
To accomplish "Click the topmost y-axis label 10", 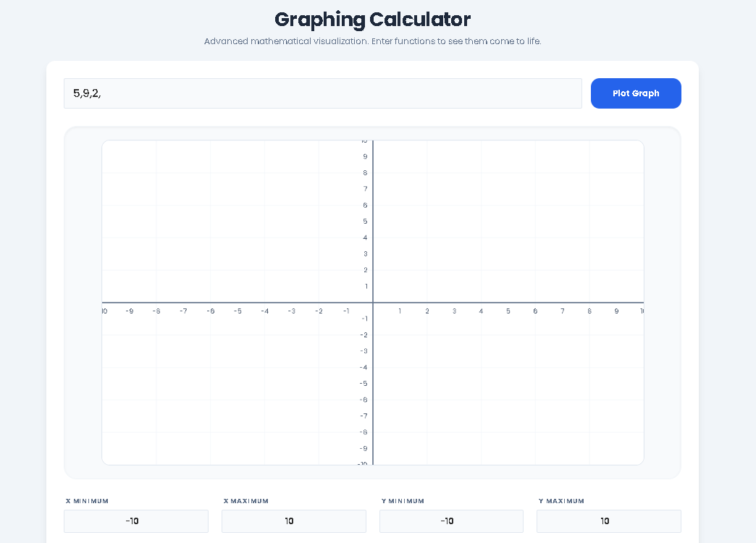I will pos(365,141).
